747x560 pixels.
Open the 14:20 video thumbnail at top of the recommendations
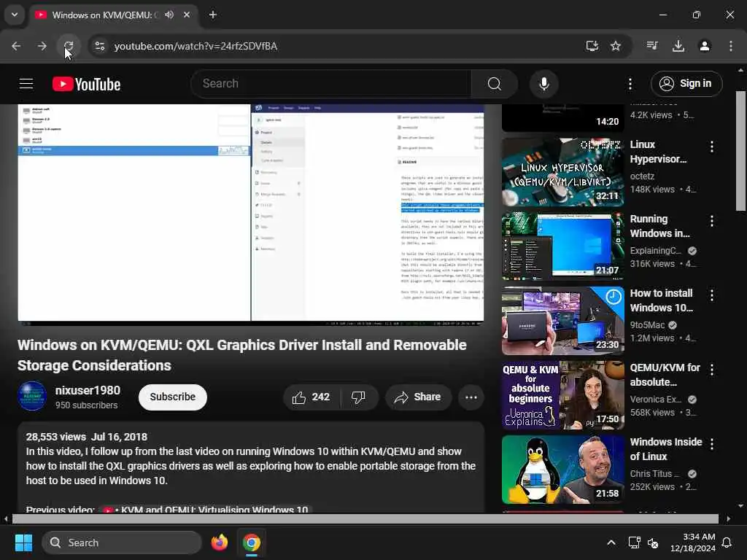562,117
